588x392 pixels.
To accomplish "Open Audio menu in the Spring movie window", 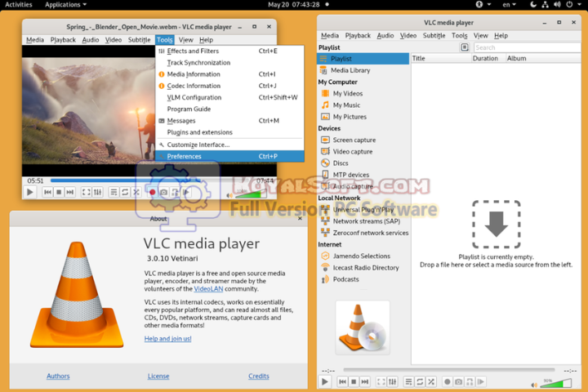I will click(x=91, y=40).
